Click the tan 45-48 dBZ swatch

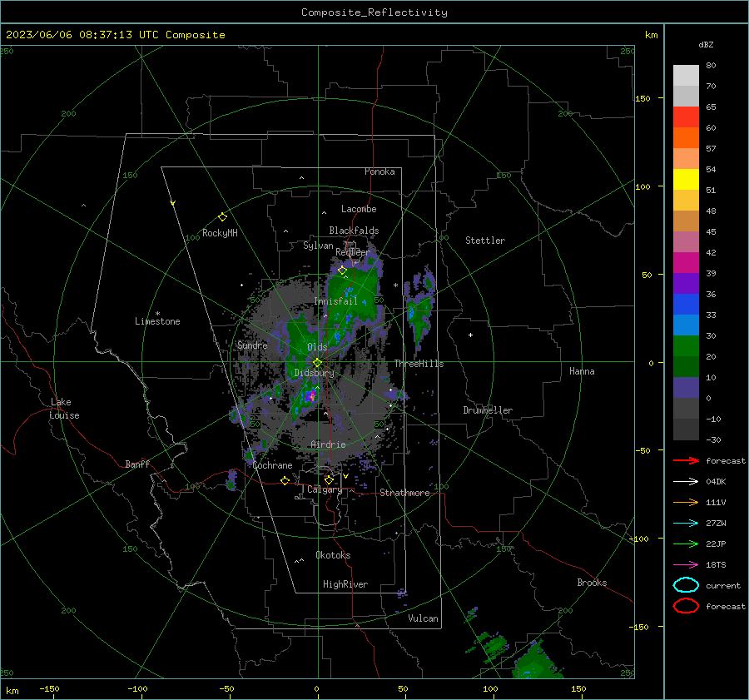tap(686, 221)
